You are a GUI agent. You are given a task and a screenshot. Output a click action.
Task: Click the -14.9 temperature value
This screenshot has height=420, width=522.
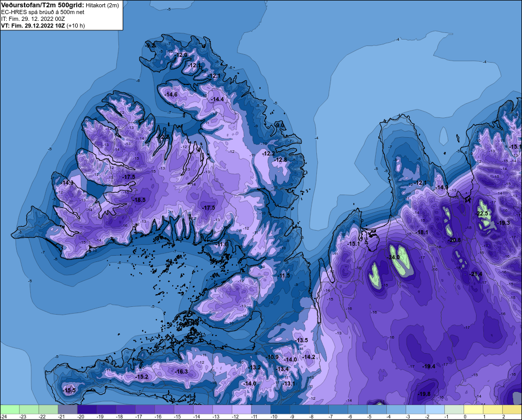click(442, 188)
